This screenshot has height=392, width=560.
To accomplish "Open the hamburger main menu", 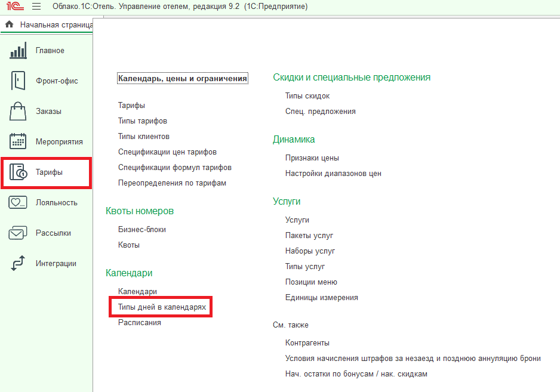I will tap(36, 7).
